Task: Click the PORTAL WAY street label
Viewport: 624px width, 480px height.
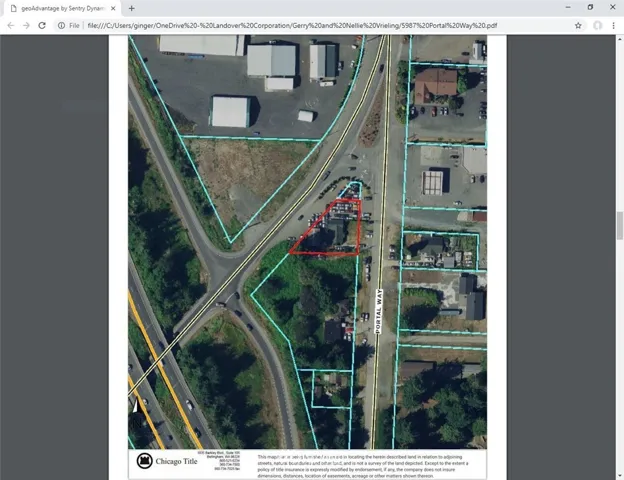Action: 378,312
